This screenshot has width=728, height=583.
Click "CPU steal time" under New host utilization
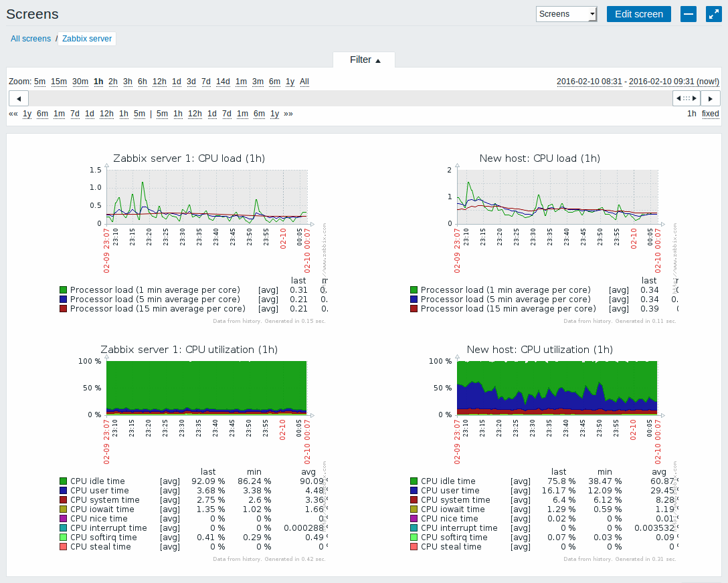[451, 546]
